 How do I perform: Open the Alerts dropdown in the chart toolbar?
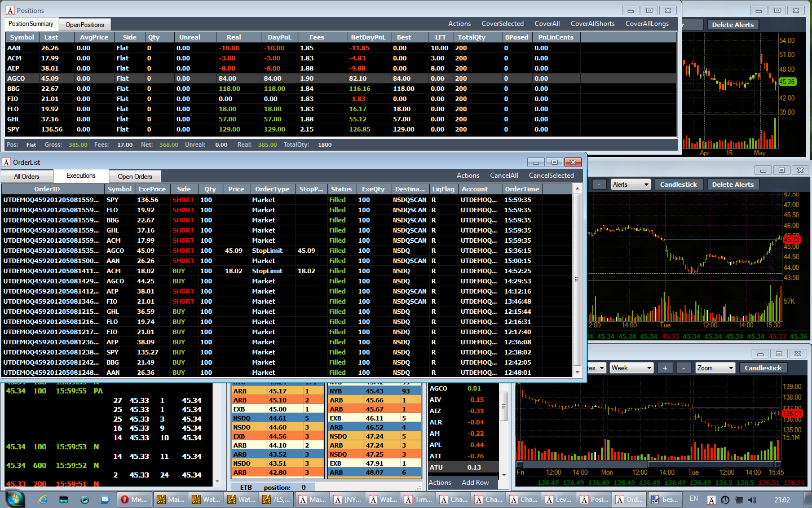point(631,185)
